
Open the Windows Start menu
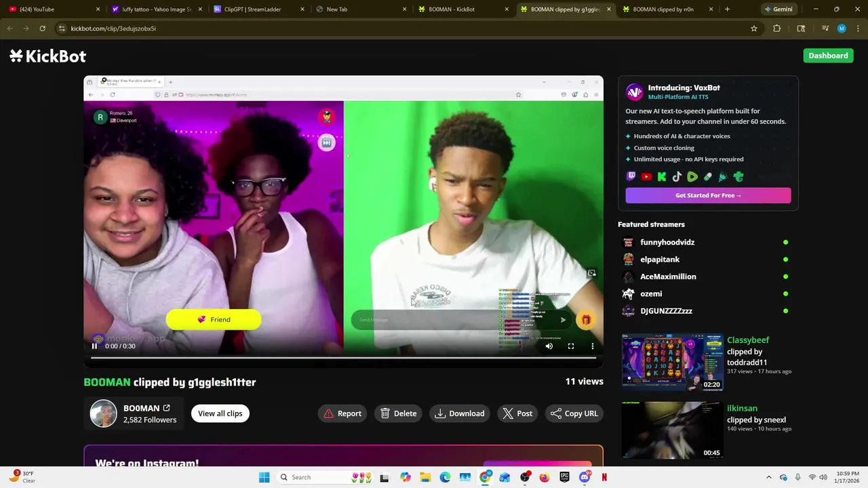pos(264,477)
